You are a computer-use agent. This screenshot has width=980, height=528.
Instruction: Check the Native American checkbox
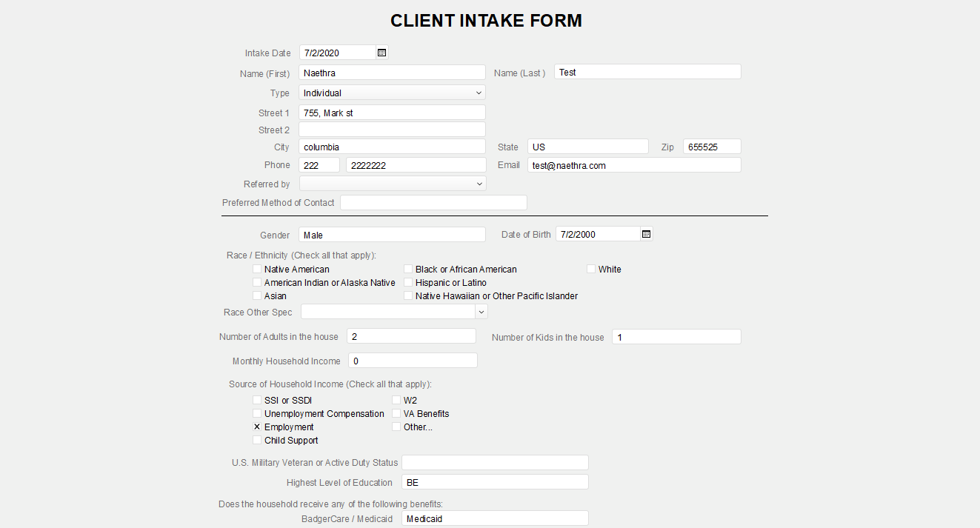point(257,269)
